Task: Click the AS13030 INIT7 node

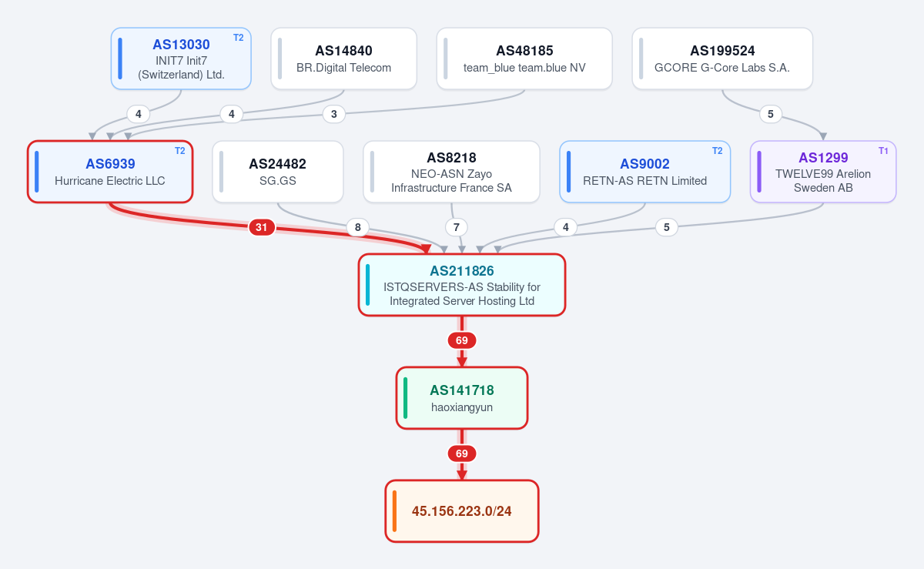Action: point(181,59)
